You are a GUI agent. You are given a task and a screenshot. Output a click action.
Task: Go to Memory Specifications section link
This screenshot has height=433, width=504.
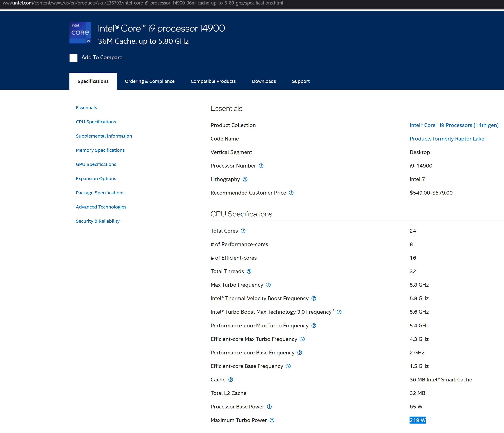(100, 150)
